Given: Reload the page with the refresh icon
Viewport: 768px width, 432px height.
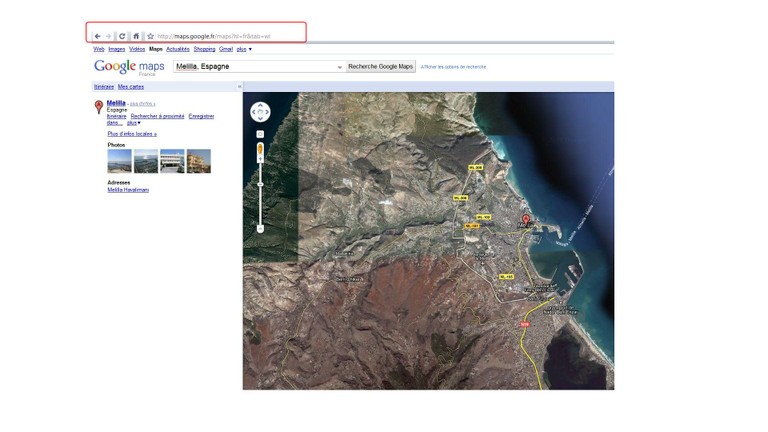Looking at the screenshot, I should (122, 36).
